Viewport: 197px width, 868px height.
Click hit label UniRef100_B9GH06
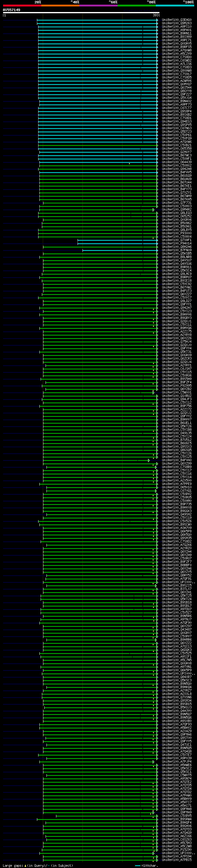177,826
